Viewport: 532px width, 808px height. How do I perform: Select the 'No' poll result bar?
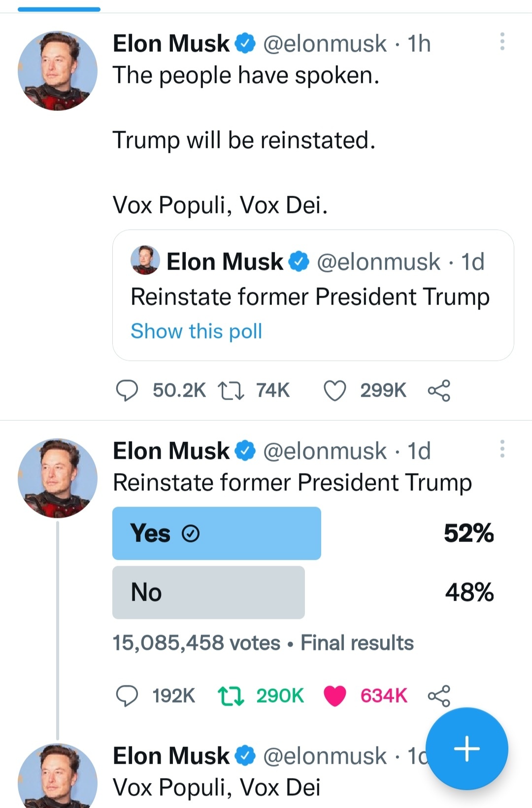click(x=208, y=592)
